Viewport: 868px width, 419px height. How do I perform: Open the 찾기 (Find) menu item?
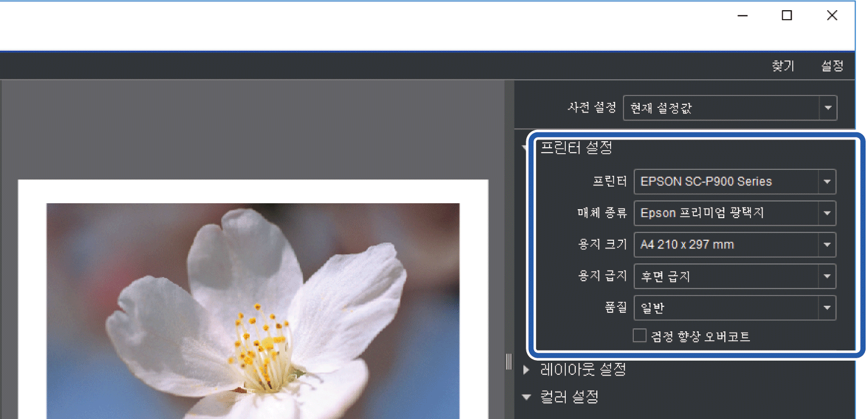pos(783,66)
